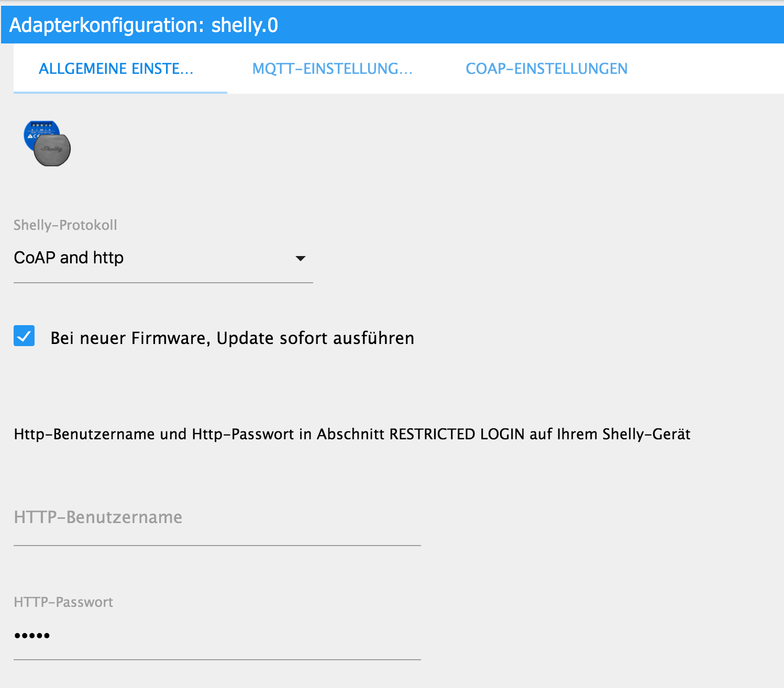Screen dimensions: 784x688
Task: Click the "Bei neuer Firmware" checkbox label
Action: coord(232,338)
